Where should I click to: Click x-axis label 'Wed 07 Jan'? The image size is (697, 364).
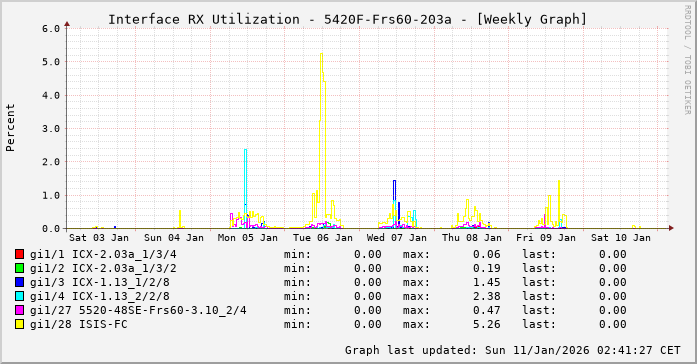397,238
